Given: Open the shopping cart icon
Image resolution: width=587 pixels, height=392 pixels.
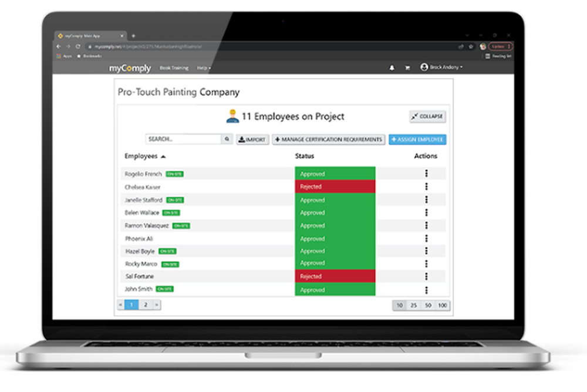Looking at the screenshot, I should coord(407,67).
